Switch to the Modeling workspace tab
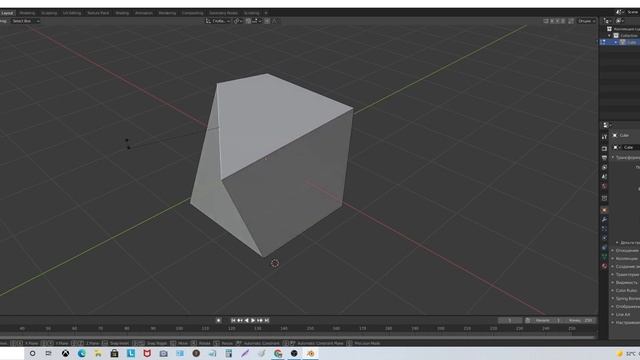 click(x=27, y=13)
